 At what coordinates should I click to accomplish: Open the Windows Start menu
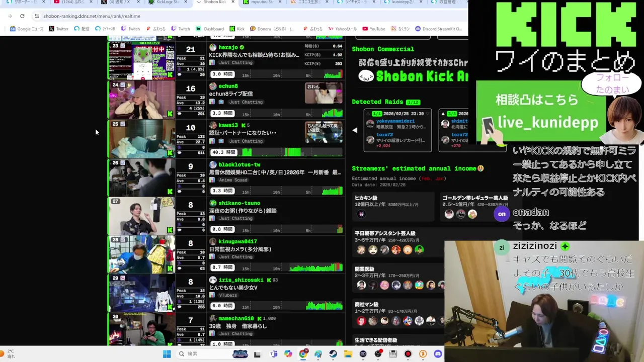pyautogui.click(x=167, y=354)
